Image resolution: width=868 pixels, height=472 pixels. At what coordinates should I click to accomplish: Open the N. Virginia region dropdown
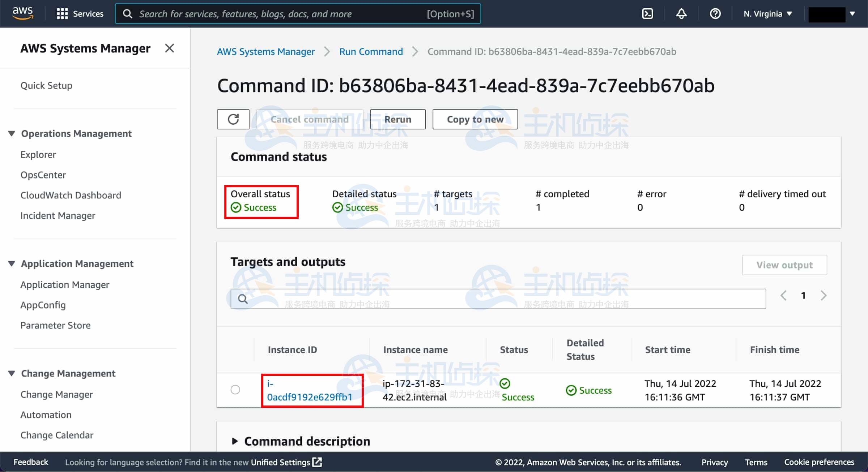[x=768, y=14]
